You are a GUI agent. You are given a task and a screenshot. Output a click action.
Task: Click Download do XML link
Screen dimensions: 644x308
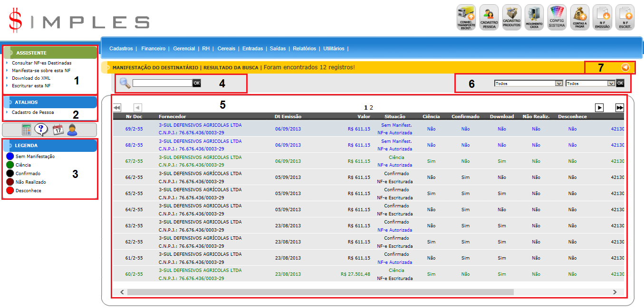31,78
